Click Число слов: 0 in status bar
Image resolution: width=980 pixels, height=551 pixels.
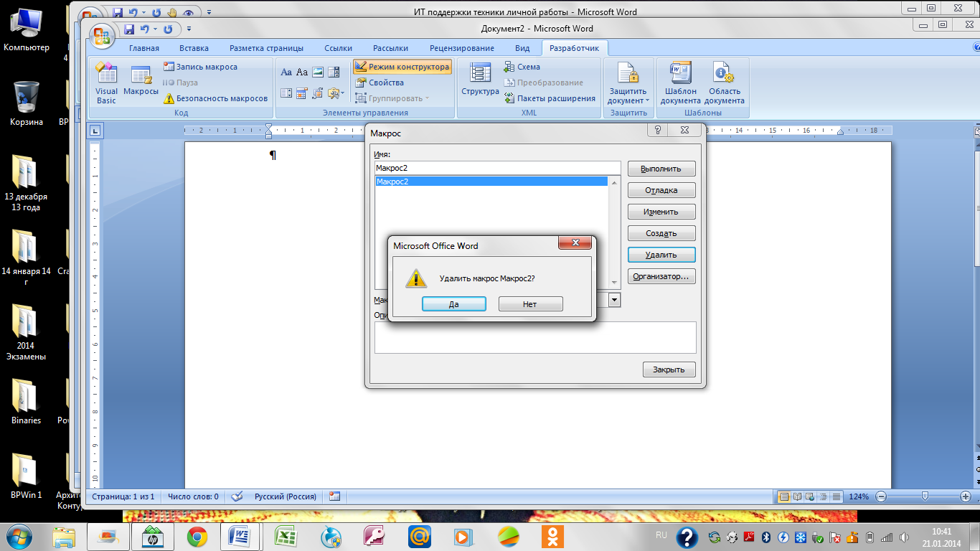(x=193, y=496)
